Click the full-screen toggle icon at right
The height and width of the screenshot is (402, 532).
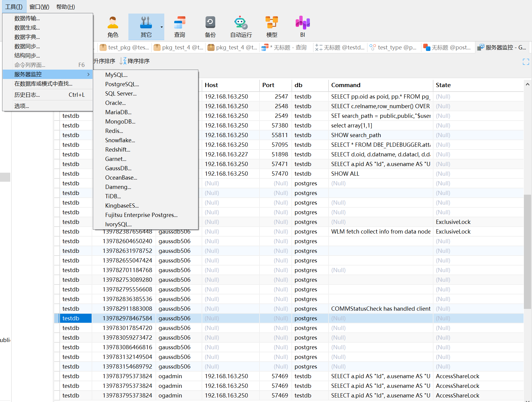tap(526, 62)
